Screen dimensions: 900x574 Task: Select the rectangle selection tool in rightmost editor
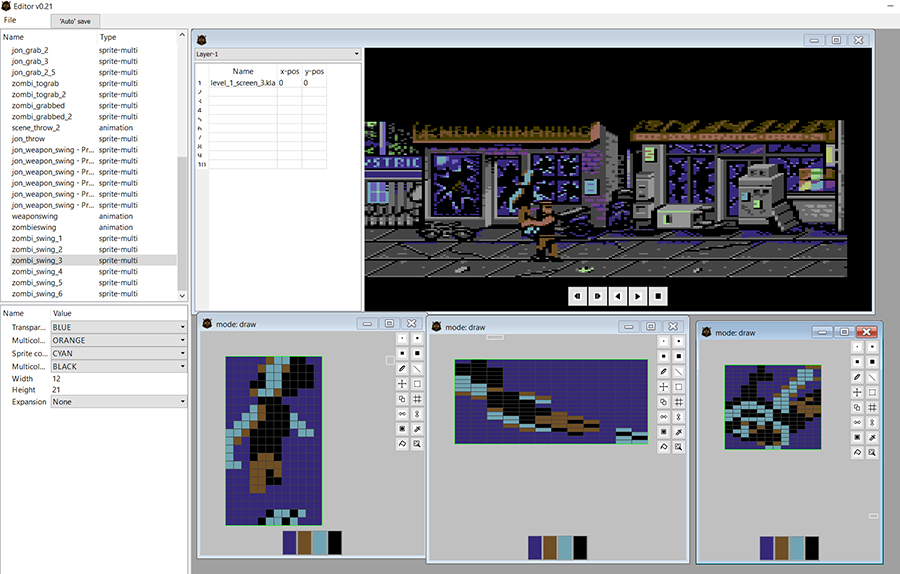[873, 392]
